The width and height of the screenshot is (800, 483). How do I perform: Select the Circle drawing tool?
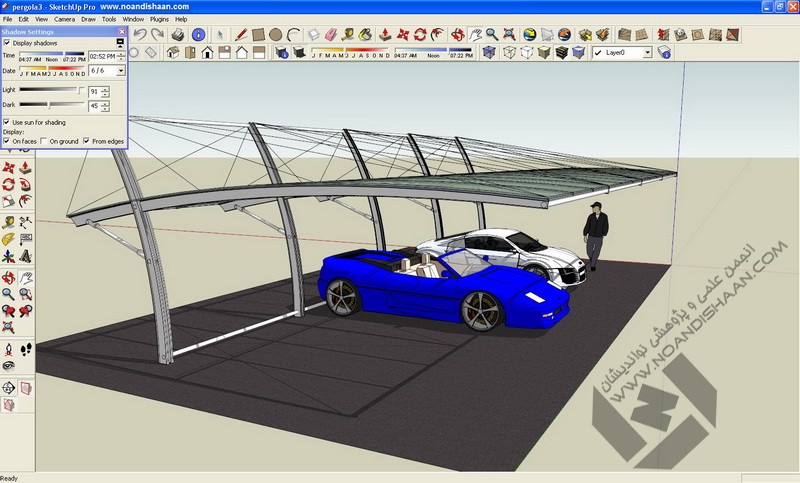pos(275,34)
